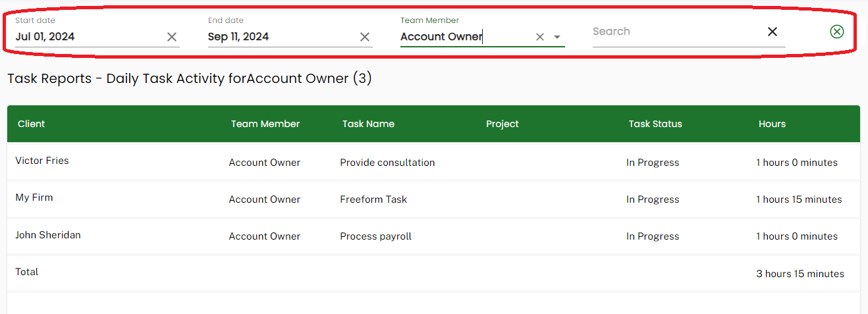Sort by the Task Status column header
This screenshot has height=314, width=868.
[x=655, y=124]
